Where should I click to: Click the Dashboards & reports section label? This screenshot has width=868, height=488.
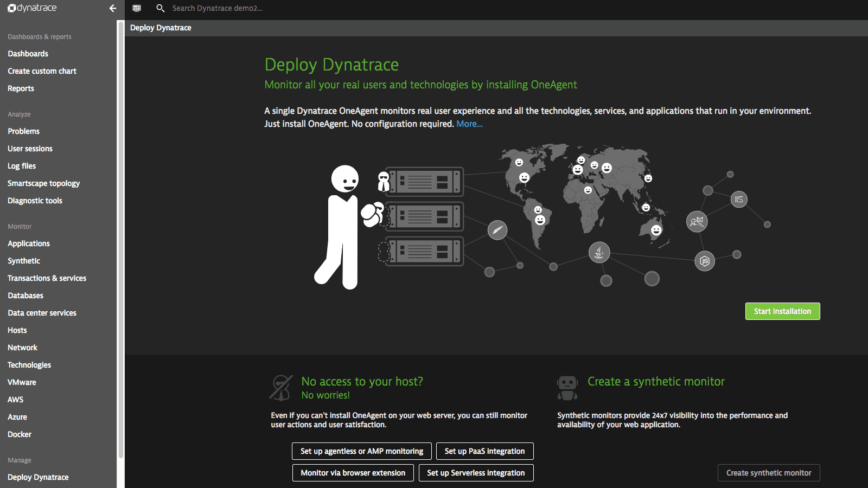pos(40,37)
